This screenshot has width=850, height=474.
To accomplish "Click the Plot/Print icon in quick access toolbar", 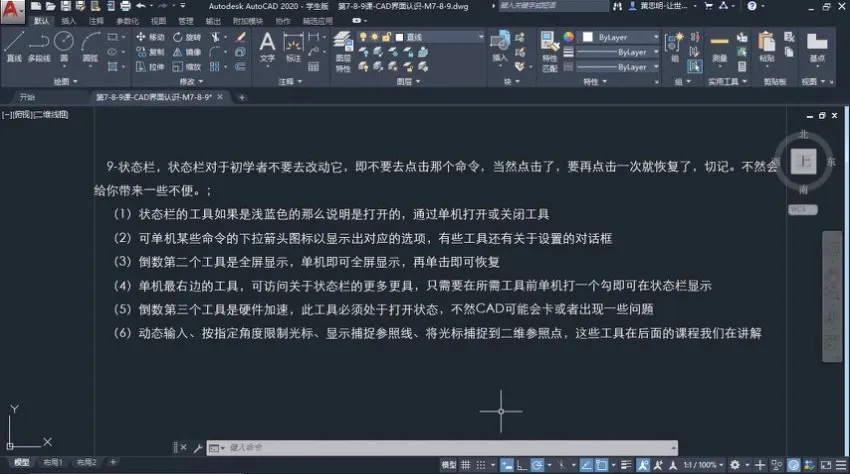I will point(125,6).
